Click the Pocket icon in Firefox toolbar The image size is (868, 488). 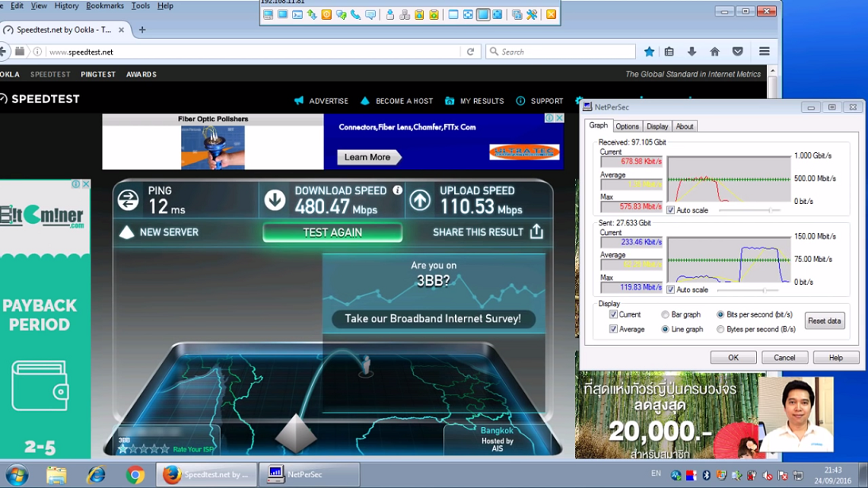pos(737,52)
